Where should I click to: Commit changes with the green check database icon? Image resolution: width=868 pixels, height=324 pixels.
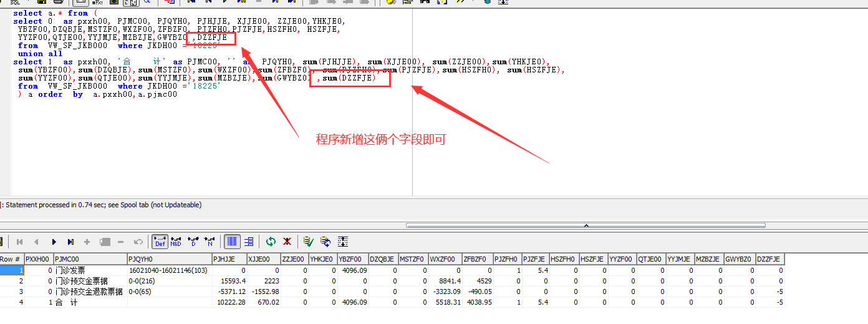click(x=308, y=242)
